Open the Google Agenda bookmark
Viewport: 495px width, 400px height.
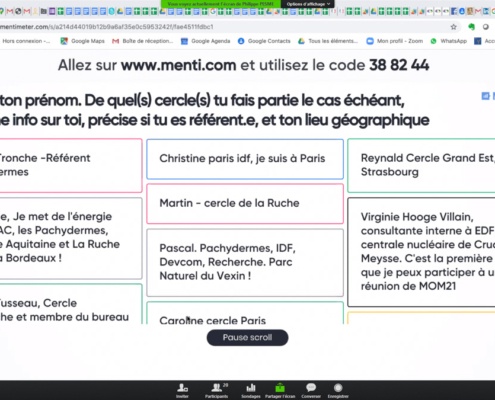205,41
